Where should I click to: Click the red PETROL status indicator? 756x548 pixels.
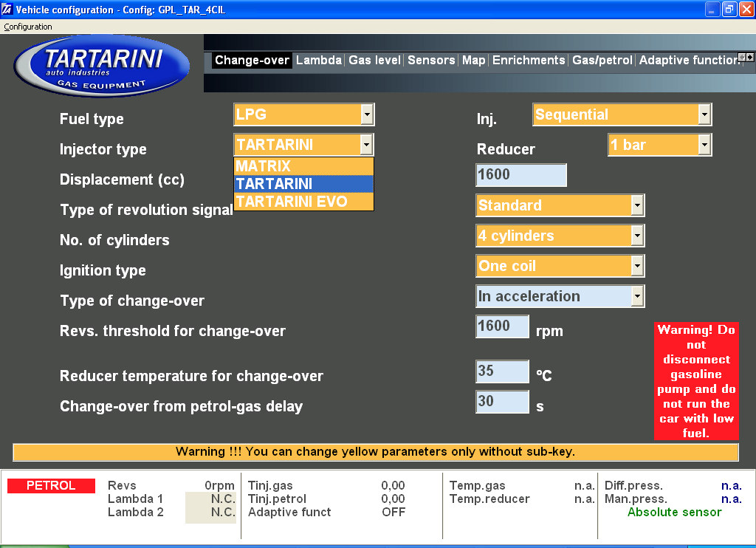click(x=51, y=486)
